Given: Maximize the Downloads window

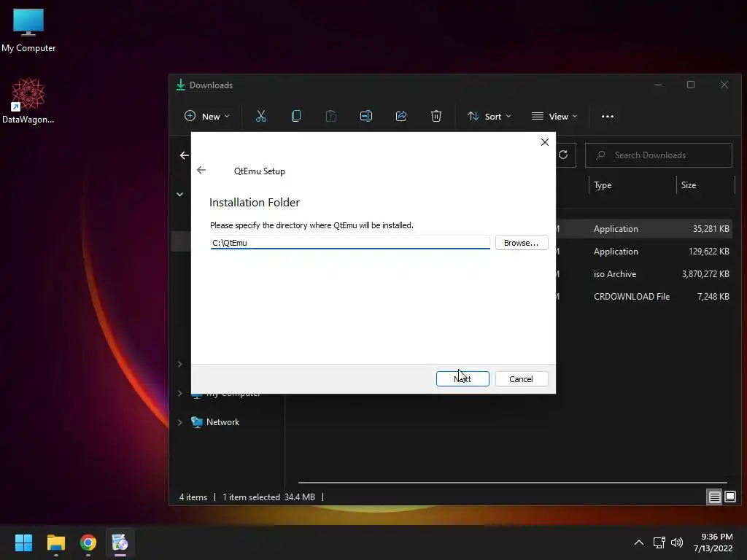Looking at the screenshot, I should (691, 85).
